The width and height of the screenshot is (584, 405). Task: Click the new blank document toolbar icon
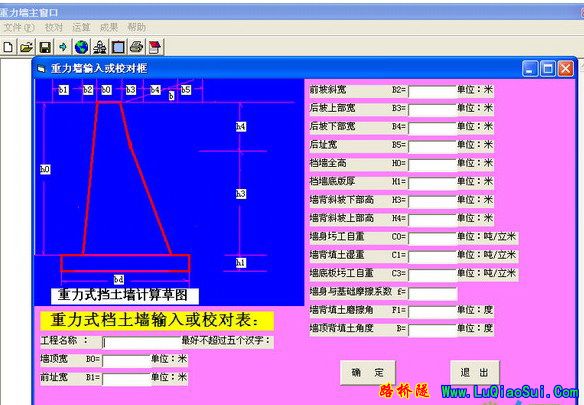[8, 47]
